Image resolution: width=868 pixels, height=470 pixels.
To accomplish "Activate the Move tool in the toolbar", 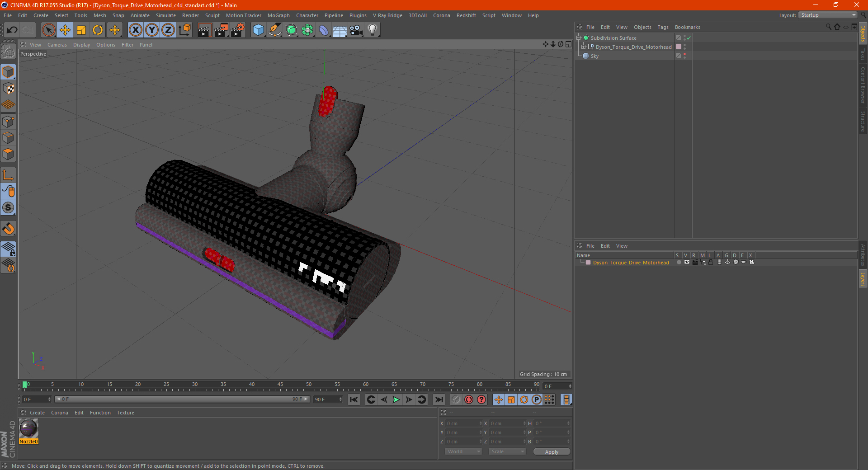I will coord(65,30).
